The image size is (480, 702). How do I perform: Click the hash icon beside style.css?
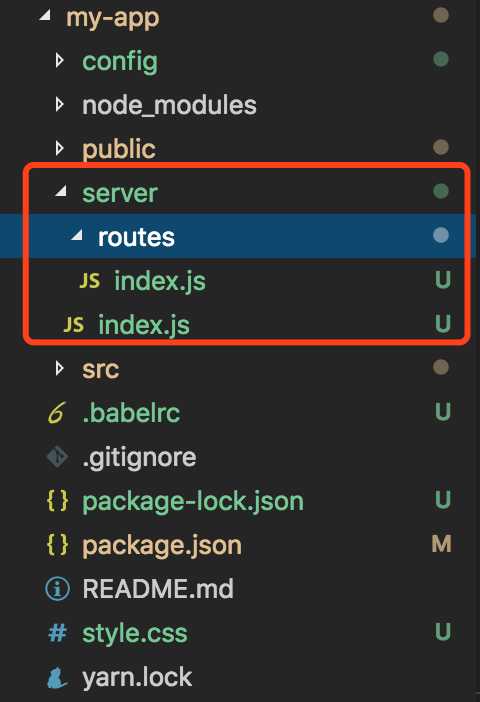coord(58,633)
